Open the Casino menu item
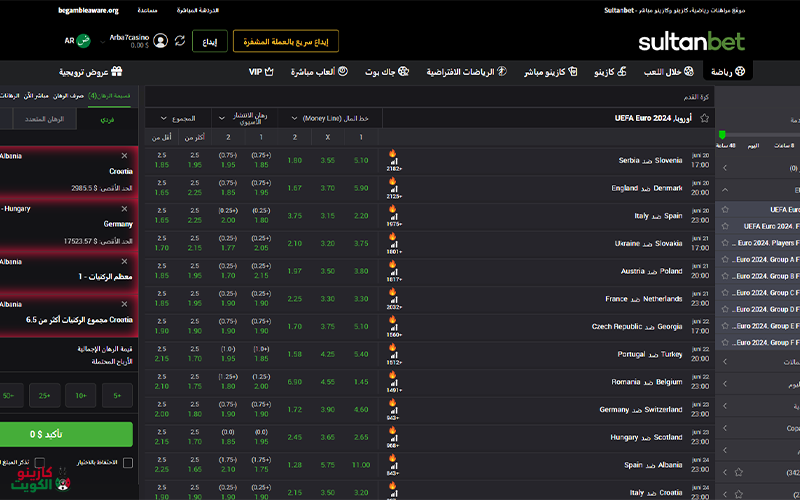 point(610,72)
